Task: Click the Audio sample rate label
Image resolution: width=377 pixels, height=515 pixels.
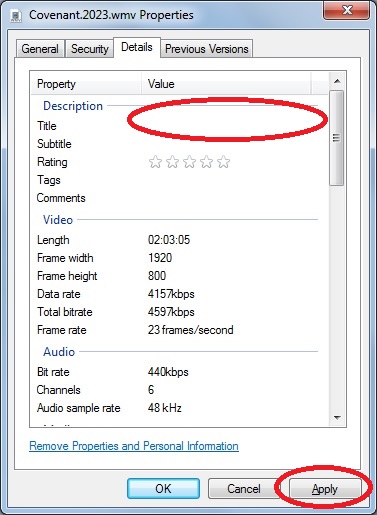Action: (x=78, y=408)
